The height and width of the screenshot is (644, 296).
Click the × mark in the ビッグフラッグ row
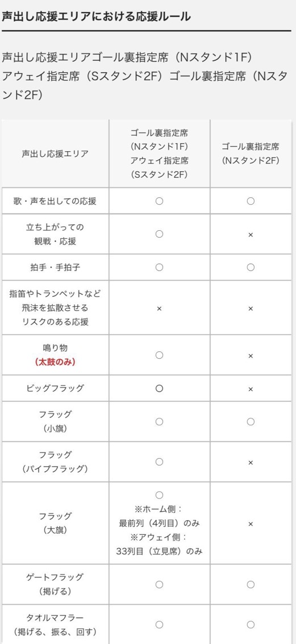(251, 389)
